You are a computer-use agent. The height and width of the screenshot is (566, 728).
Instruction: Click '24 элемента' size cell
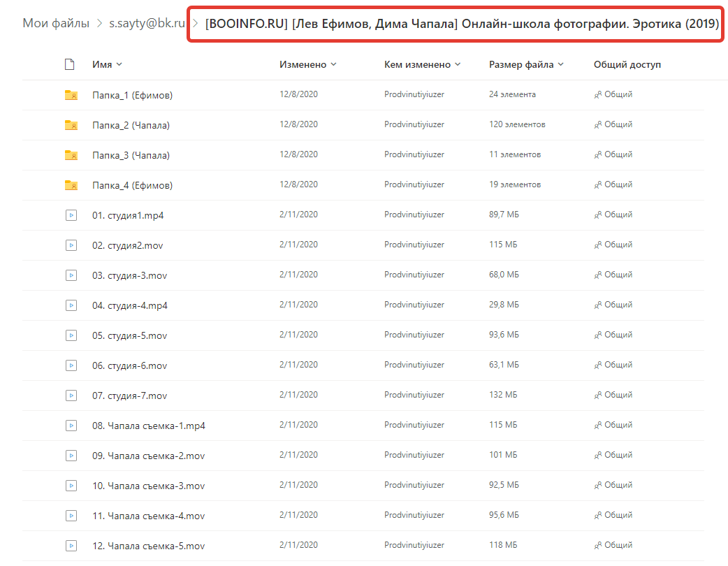512,94
